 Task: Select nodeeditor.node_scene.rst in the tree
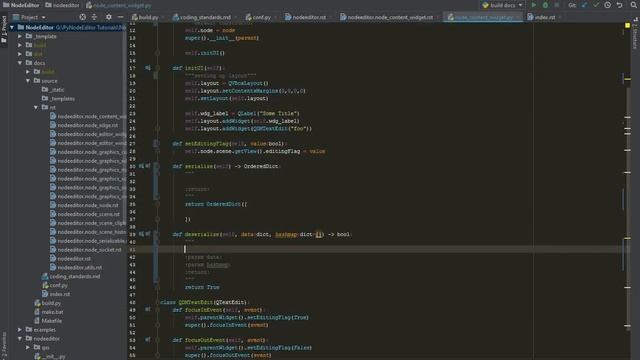tap(89, 214)
